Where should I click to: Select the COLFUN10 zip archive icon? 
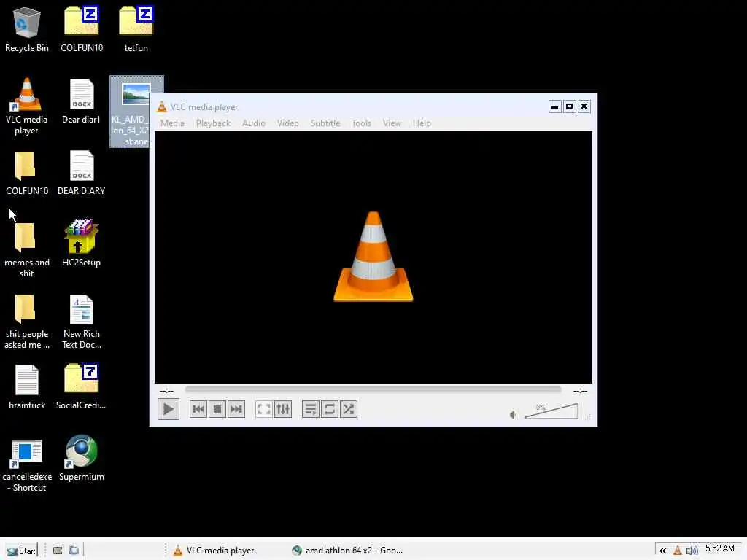[82, 28]
